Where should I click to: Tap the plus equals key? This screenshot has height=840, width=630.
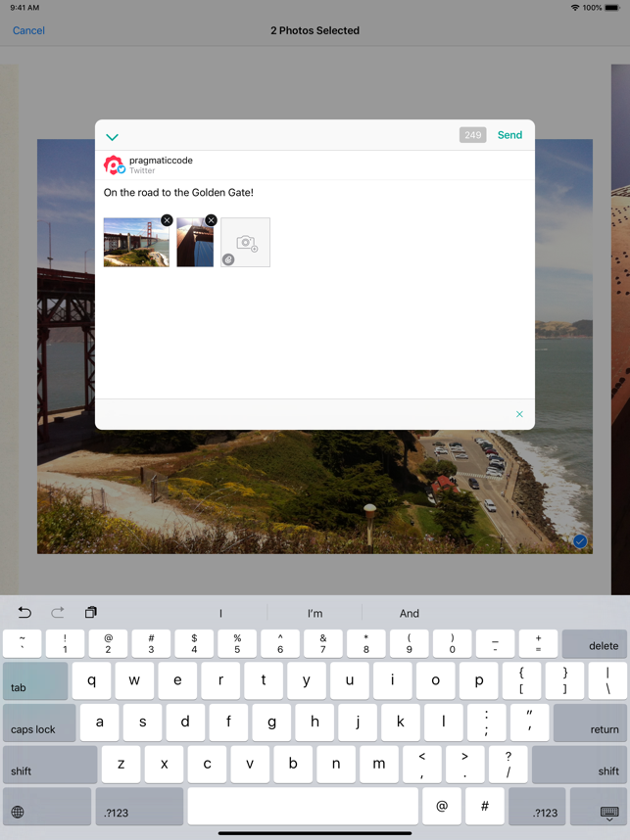538,643
